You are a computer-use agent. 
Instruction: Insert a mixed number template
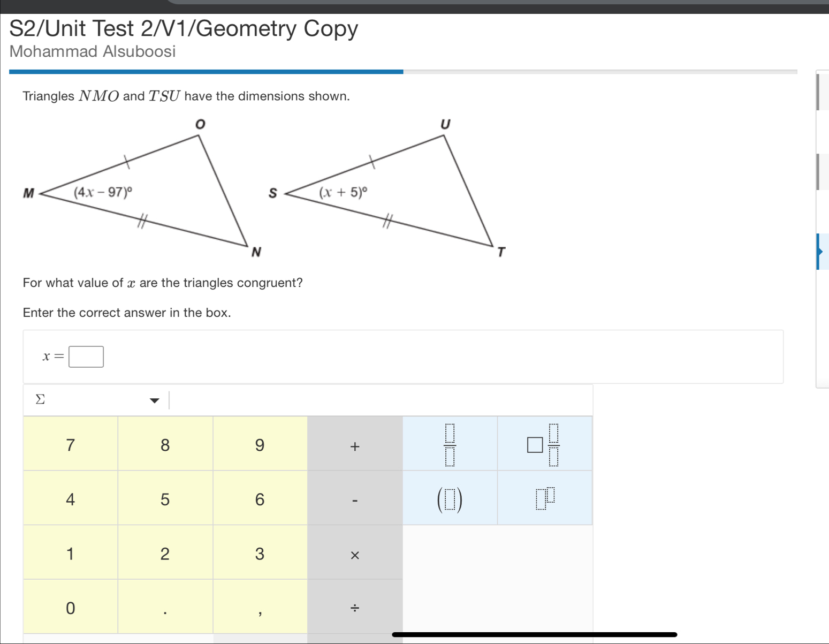click(544, 444)
